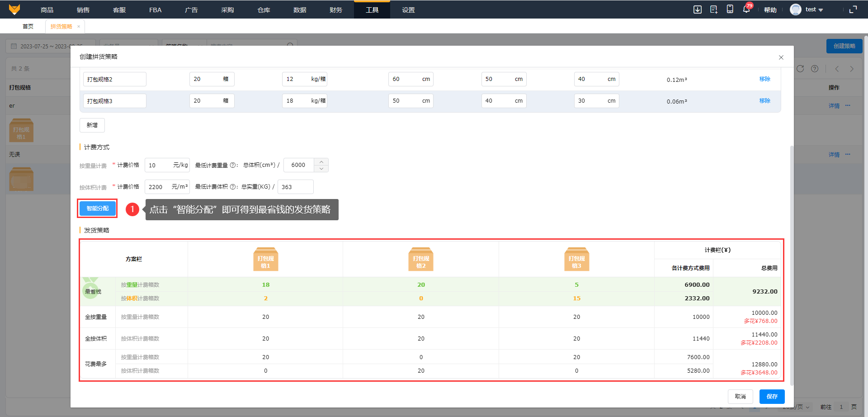Switch to the 拼货策略 tab

[x=61, y=26]
